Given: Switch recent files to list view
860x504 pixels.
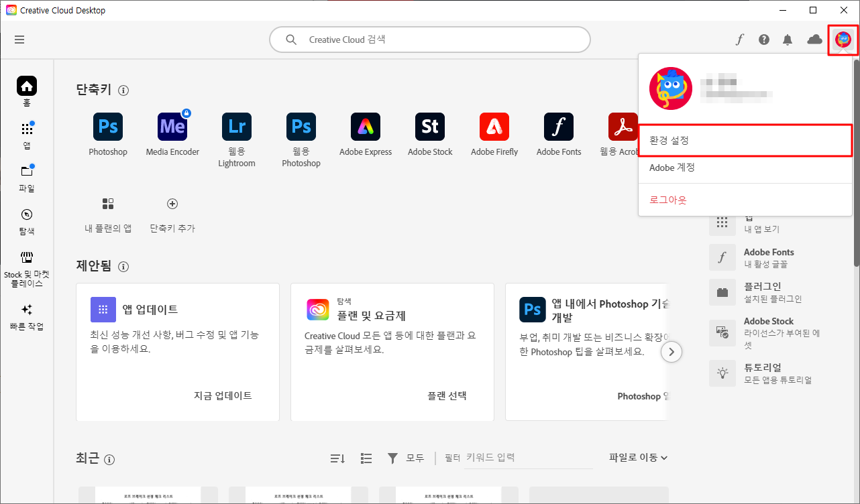Looking at the screenshot, I should pos(366,458).
